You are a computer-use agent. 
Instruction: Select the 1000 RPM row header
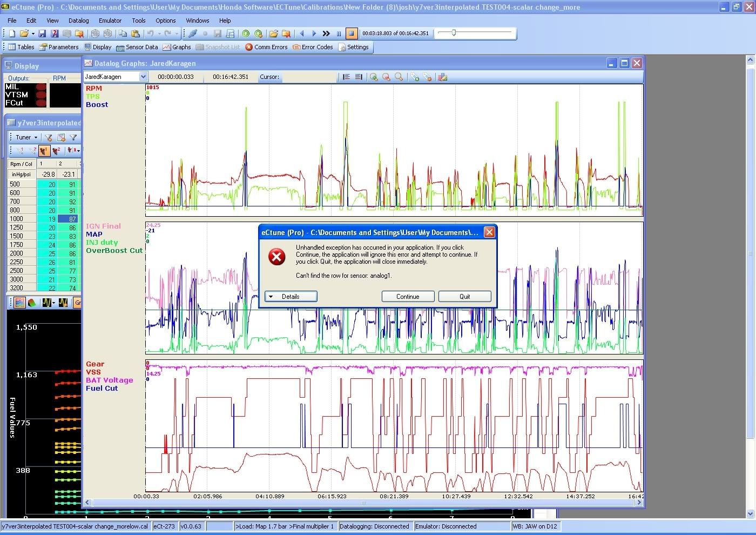click(x=22, y=219)
